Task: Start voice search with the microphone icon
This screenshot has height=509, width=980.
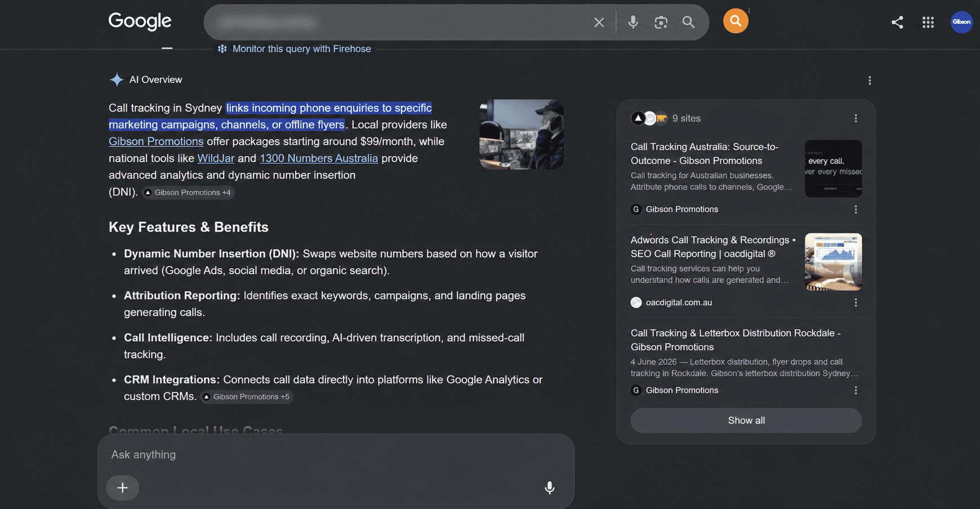Action: (x=633, y=22)
